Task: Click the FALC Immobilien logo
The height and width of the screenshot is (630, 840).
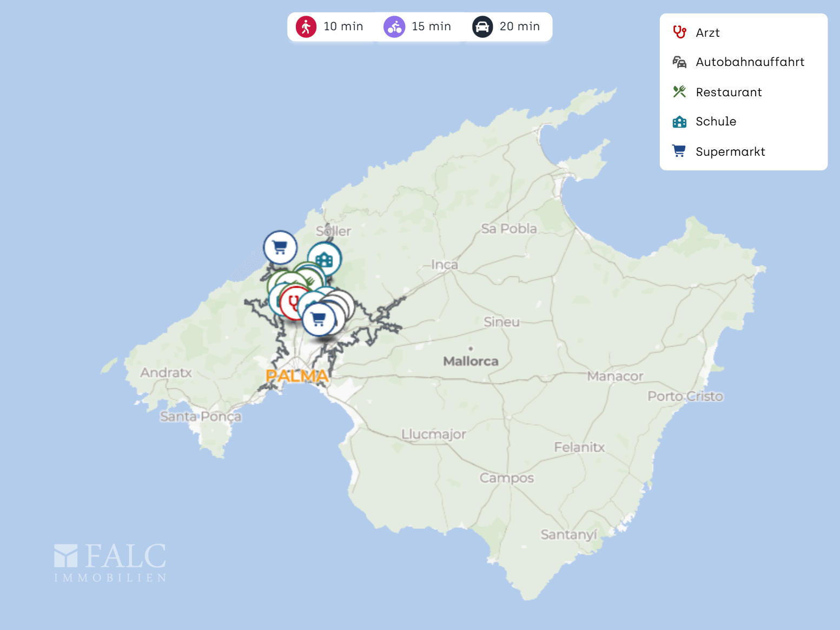Action: (x=110, y=563)
